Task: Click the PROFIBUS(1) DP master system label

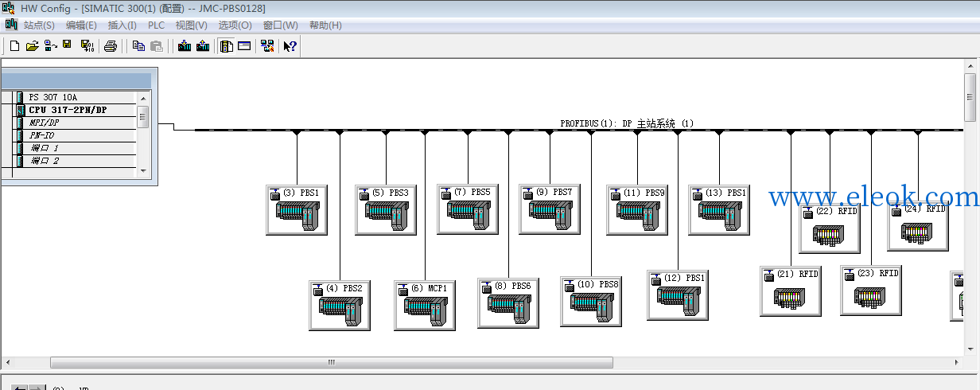Action: click(x=627, y=123)
